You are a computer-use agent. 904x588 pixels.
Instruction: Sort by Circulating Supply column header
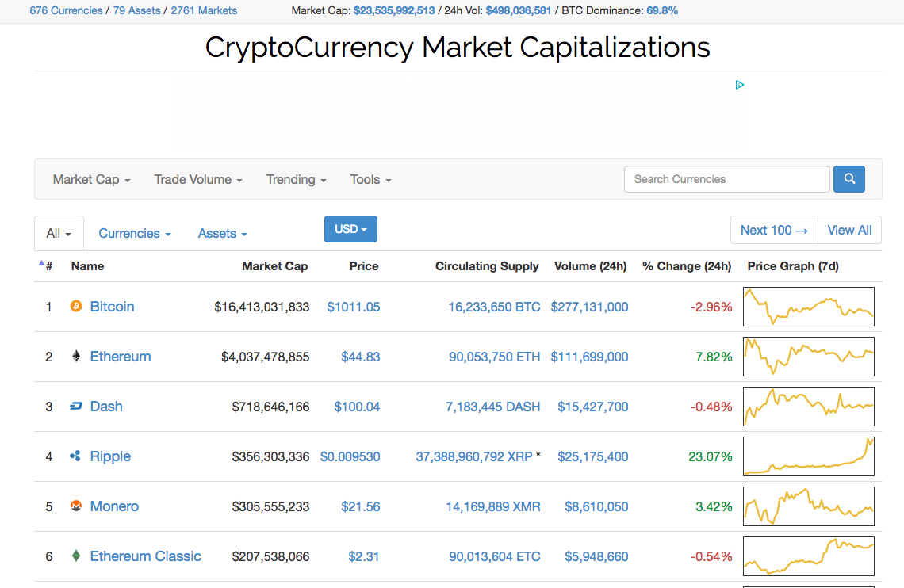click(x=487, y=266)
